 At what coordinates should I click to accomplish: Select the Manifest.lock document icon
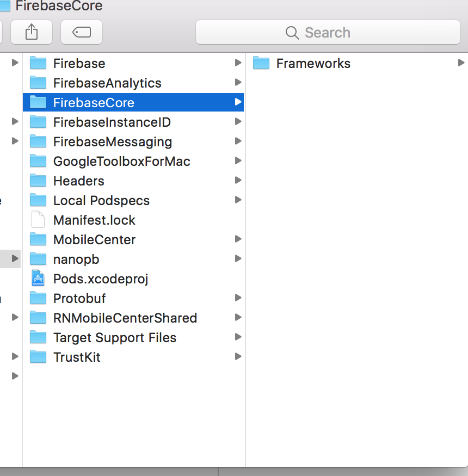click(38, 219)
